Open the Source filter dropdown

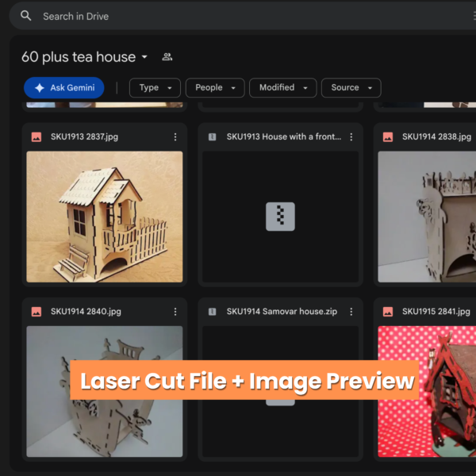(351, 88)
